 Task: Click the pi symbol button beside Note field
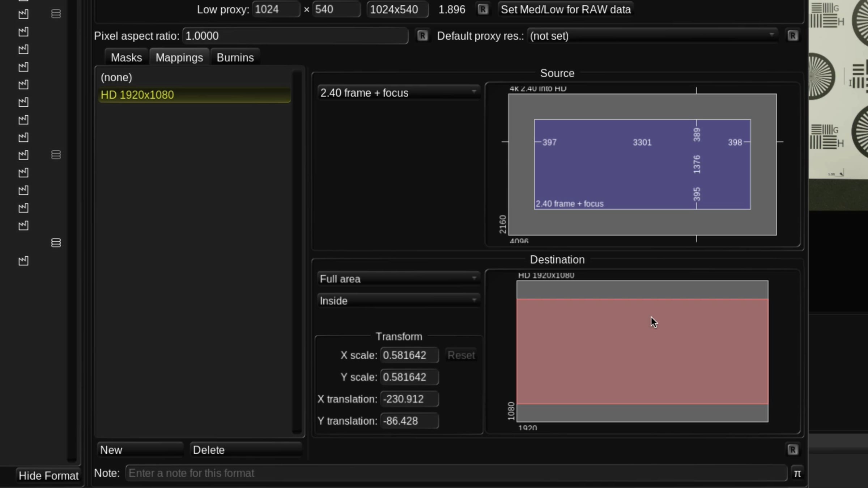(797, 473)
